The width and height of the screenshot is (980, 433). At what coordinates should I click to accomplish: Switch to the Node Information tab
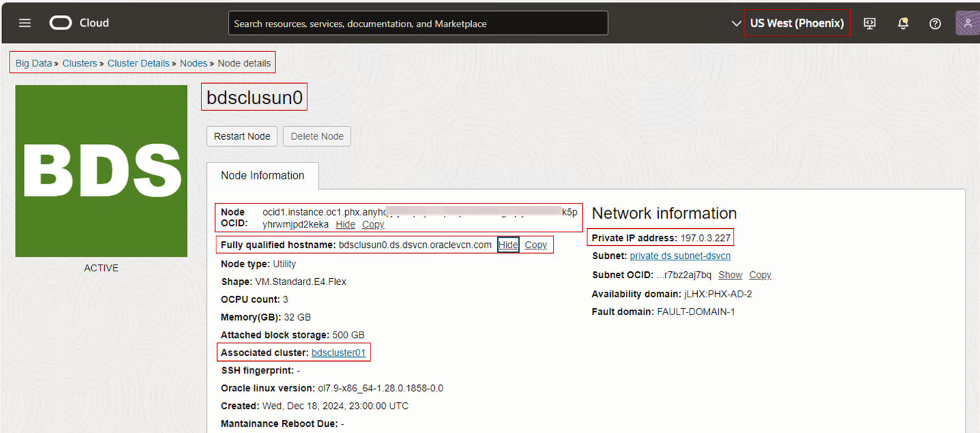coord(262,175)
